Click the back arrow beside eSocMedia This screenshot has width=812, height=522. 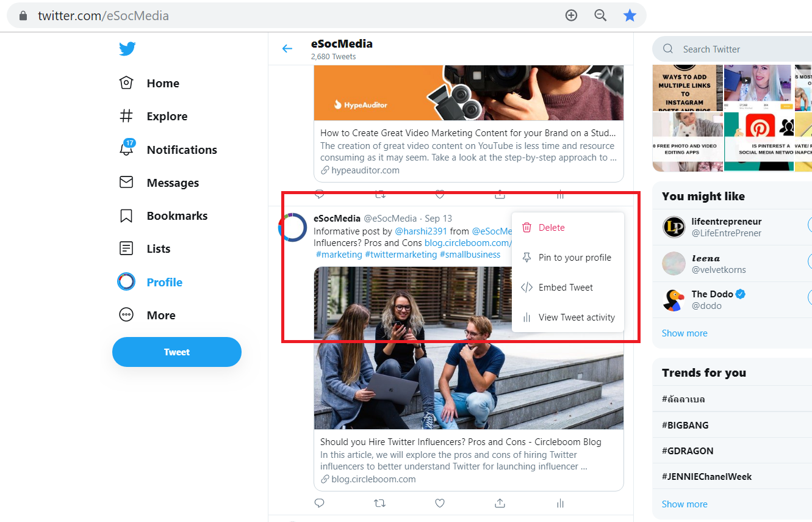pos(287,49)
